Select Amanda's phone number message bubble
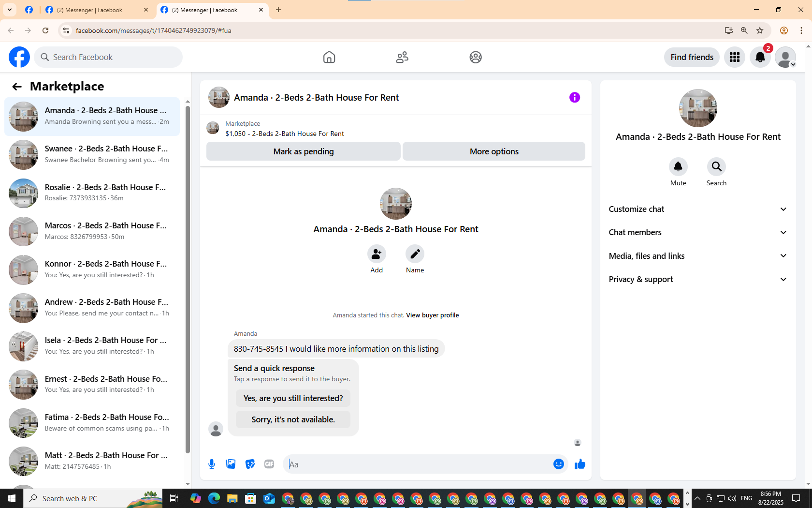This screenshot has width=812, height=508. [336, 349]
